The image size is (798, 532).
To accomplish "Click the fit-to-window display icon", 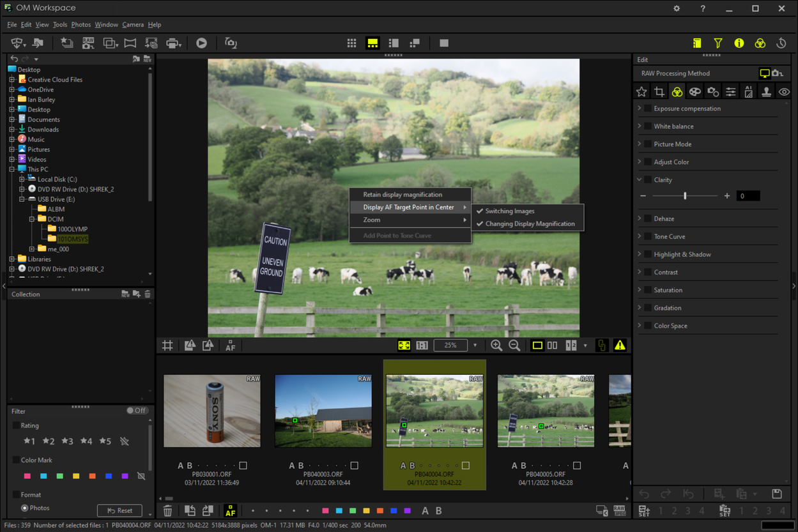I will click(404, 345).
